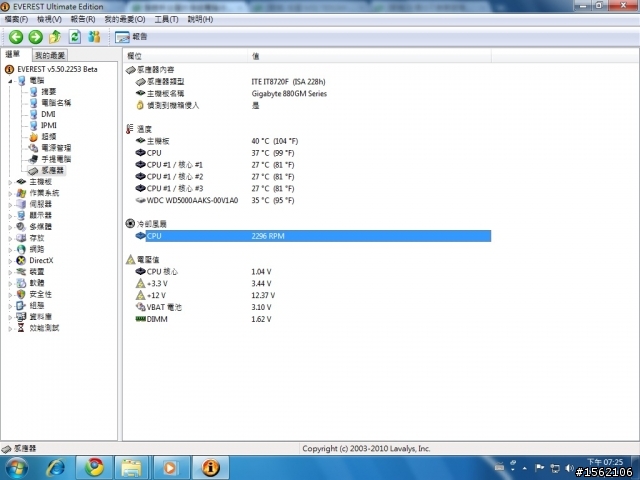Expand the DirectX node
This screenshot has width=640, height=480.
(x=10, y=261)
